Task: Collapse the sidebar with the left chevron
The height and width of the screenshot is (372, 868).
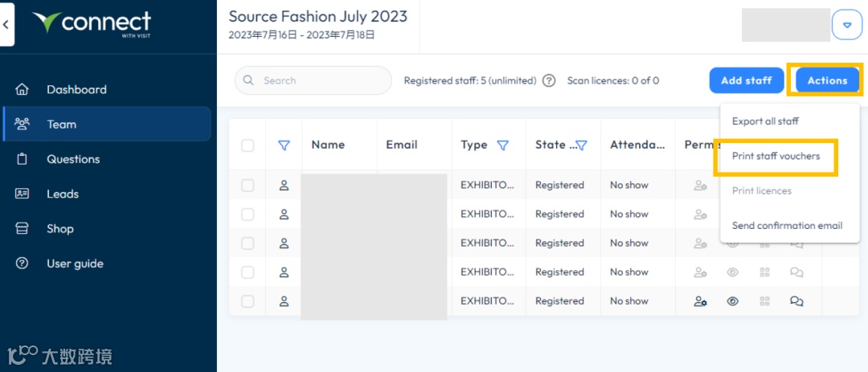Action: (6, 25)
